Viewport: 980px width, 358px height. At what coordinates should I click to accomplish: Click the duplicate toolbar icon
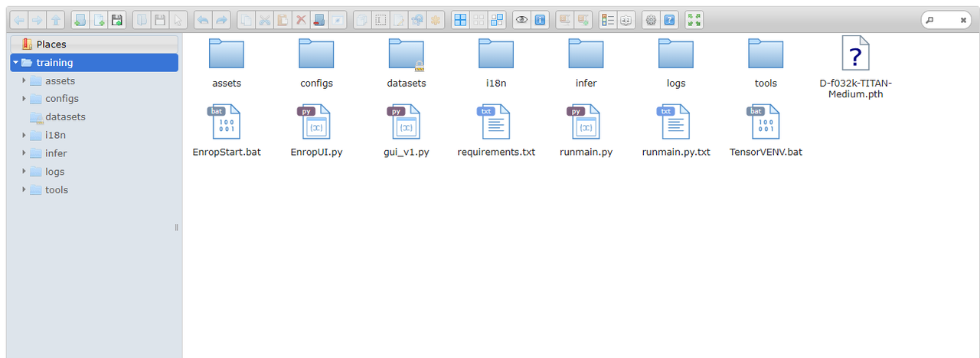[361, 20]
